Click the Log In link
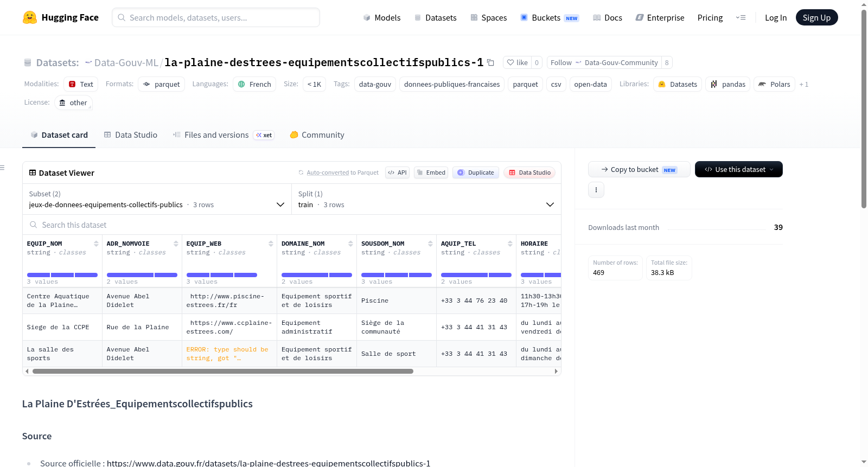Image resolution: width=868 pixels, height=467 pixels. click(x=776, y=17)
